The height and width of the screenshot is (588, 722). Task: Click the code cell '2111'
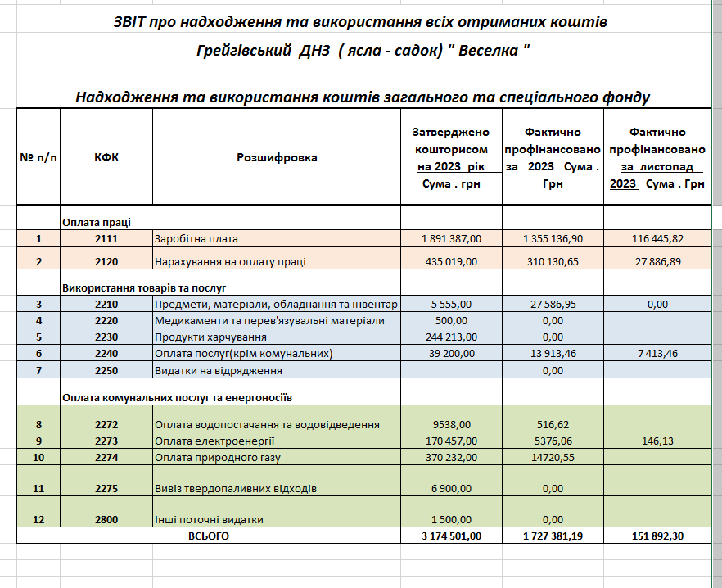tap(106, 238)
